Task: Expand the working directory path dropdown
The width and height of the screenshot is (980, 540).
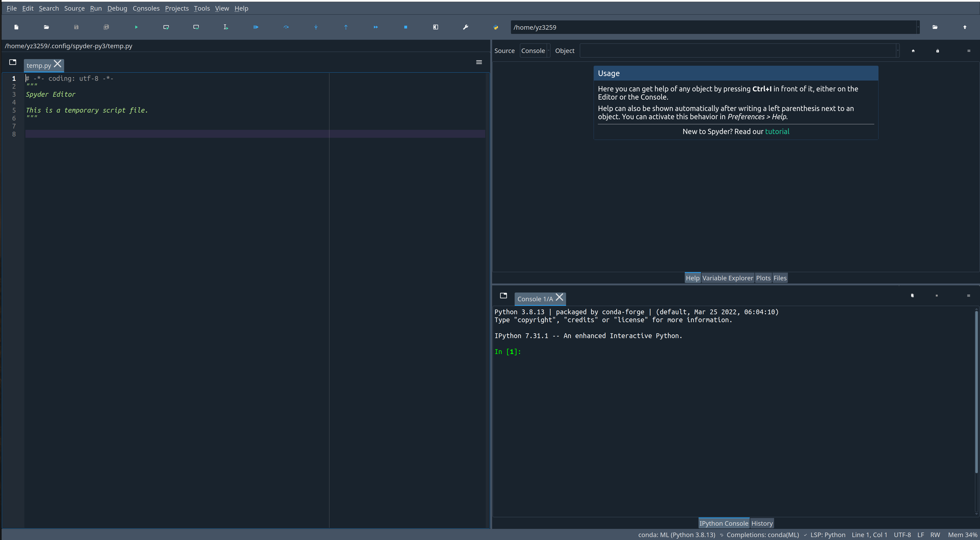Action: [918, 27]
